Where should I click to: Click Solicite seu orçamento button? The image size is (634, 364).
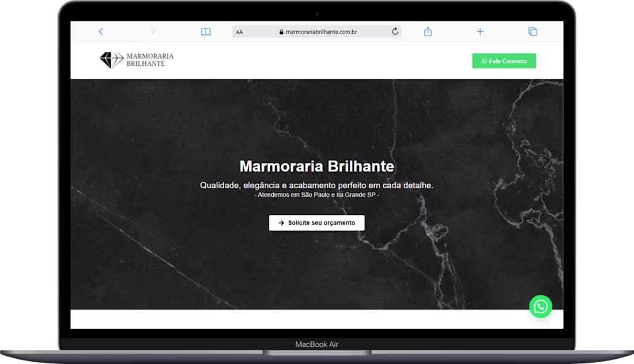point(316,223)
